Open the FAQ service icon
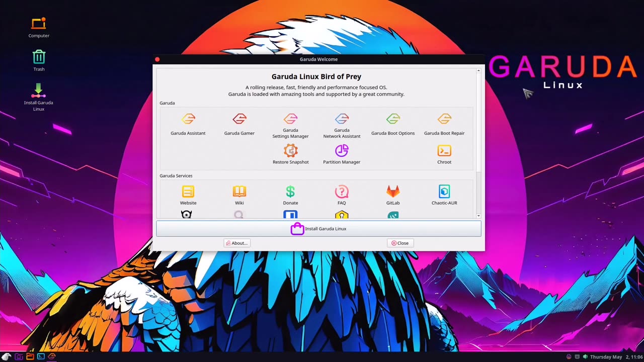The image size is (644, 362). coord(342,195)
